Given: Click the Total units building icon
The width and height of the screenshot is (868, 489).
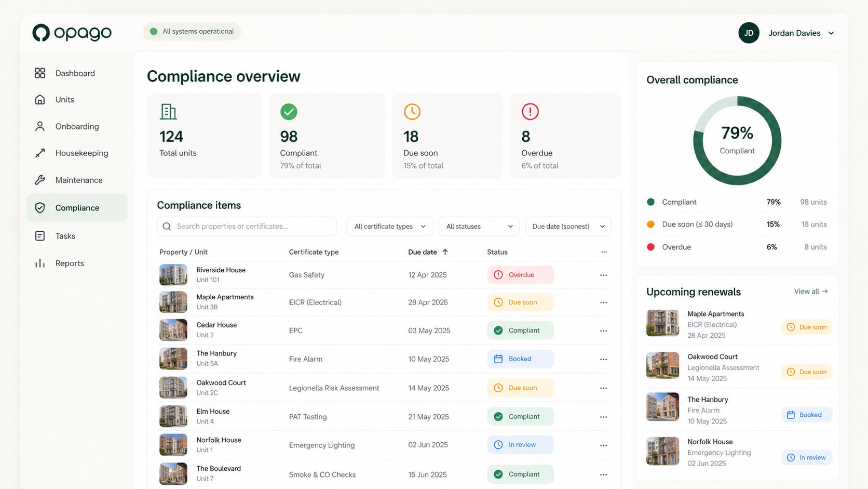Looking at the screenshot, I should pyautogui.click(x=168, y=111).
